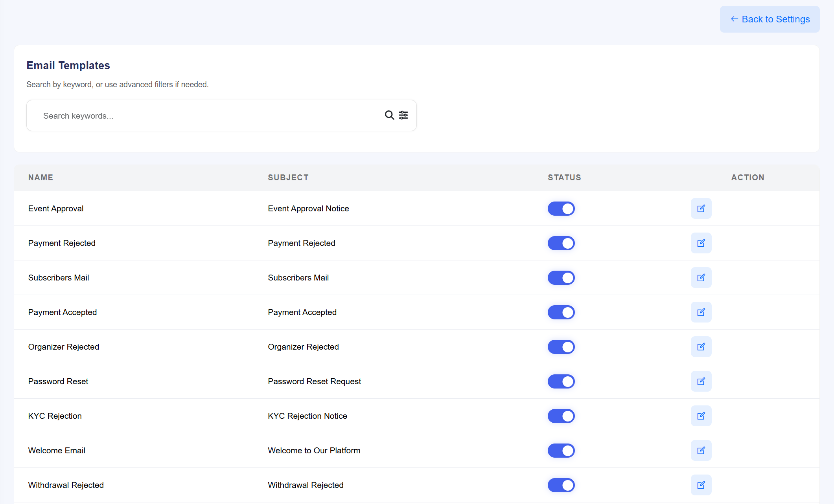Toggle off the Welcome Email status
This screenshot has height=504, width=834.
click(x=561, y=450)
